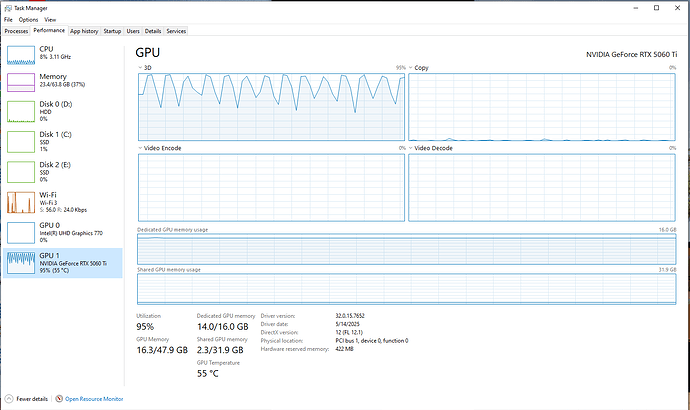
Task: Click the Copy engine graph area
Action: pos(542,107)
